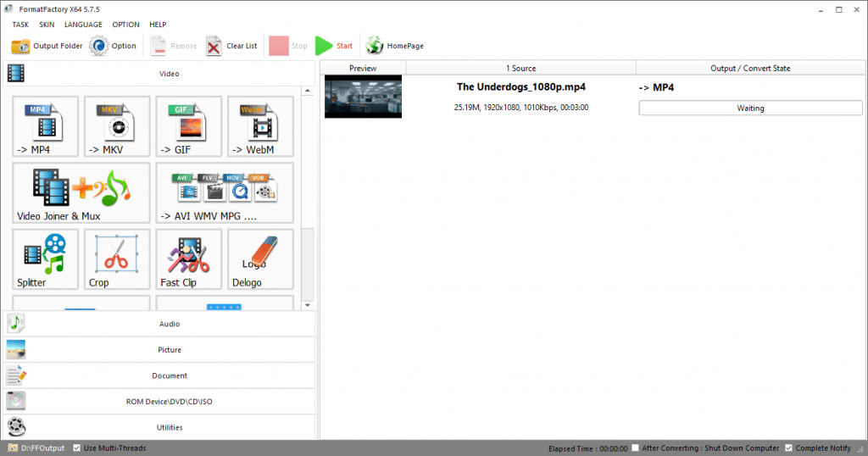Expand the Utilities category
This screenshot has width=868, height=456.
(159, 427)
